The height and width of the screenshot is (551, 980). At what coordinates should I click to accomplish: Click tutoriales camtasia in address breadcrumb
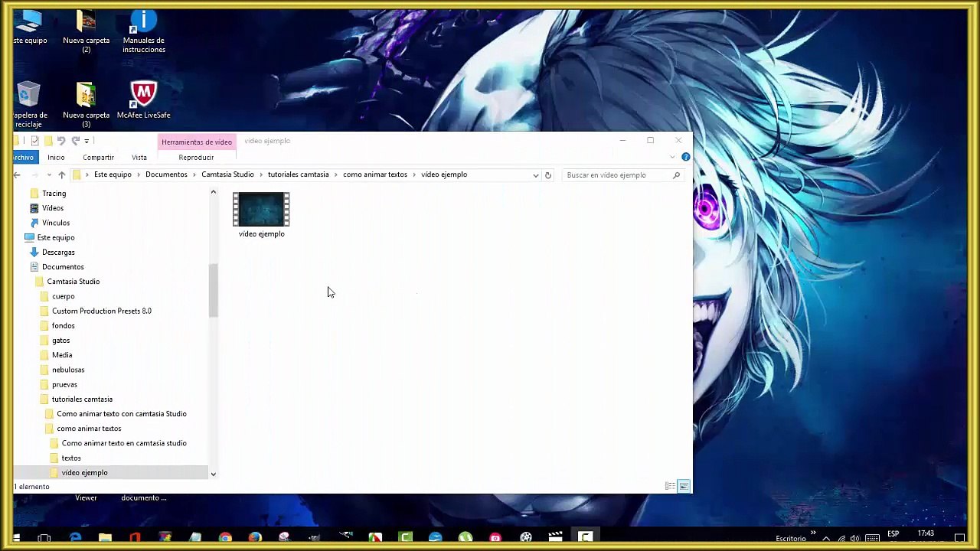[x=298, y=174]
